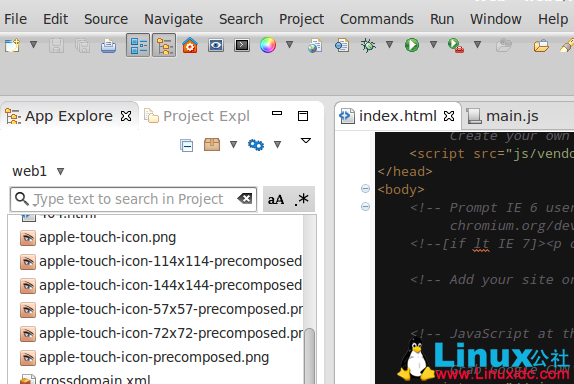Click the globe web page icon
The height and width of the screenshot is (384, 574).
pos(315,45)
